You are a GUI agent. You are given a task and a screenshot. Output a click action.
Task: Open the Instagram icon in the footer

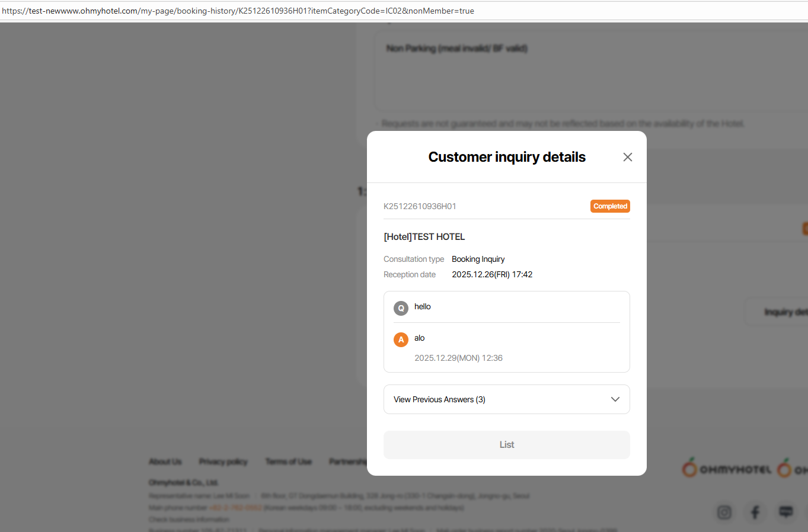click(724, 512)
